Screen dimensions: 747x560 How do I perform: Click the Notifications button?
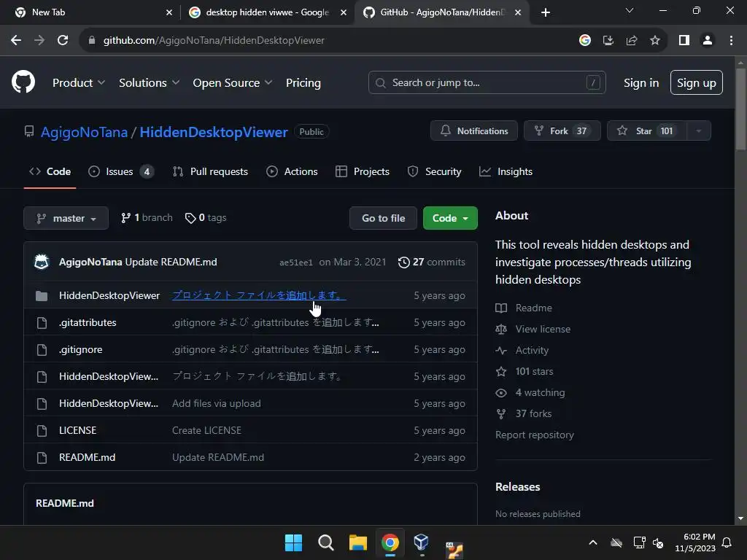(474, 131)
